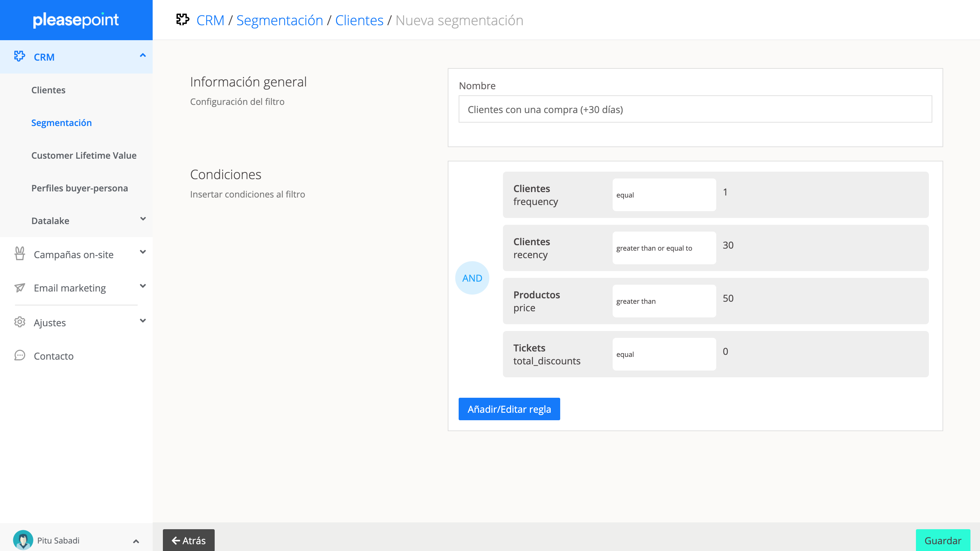Open Perfiles buyer-persona menu item

pos(79,188)
